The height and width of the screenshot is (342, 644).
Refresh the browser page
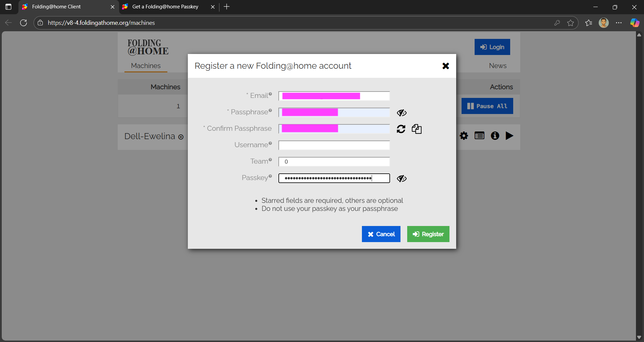pos(23,23)
